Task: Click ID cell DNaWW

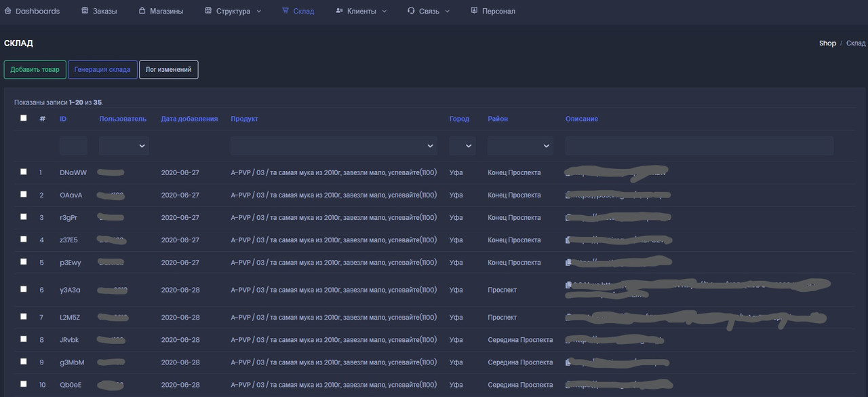Action: coord(73,172)
